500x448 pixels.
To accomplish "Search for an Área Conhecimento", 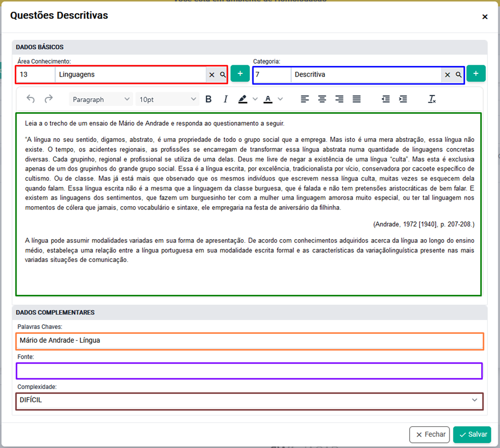I will 223,74.
